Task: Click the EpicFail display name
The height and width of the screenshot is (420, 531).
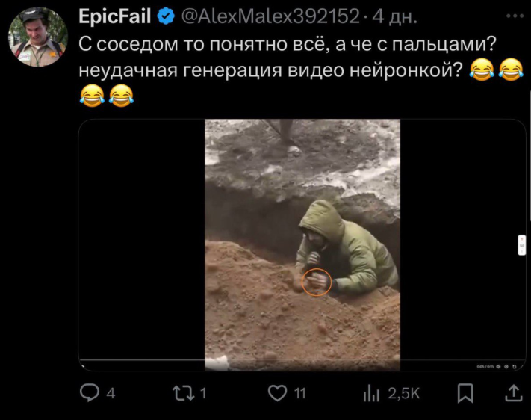Action: pyautogui.click(x=114, y=16)
